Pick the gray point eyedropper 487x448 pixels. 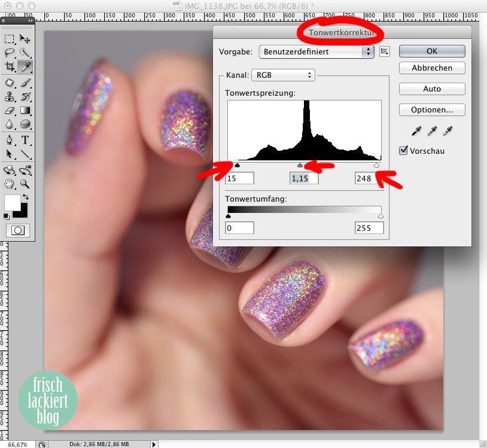tap(432, 132)
